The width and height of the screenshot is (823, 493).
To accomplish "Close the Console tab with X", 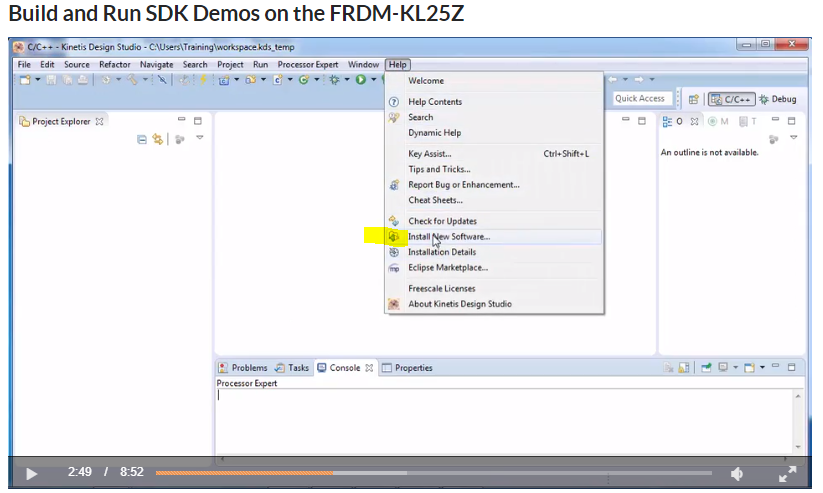I will pyautogui.click(x=369, y=368).
